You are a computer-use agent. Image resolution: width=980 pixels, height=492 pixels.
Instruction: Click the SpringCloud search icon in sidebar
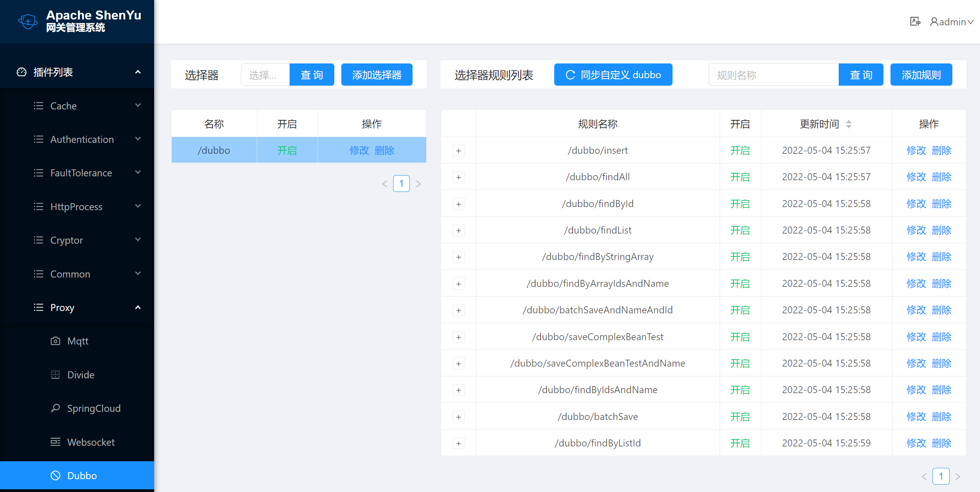pyautogui.click(x=55, y=408)
